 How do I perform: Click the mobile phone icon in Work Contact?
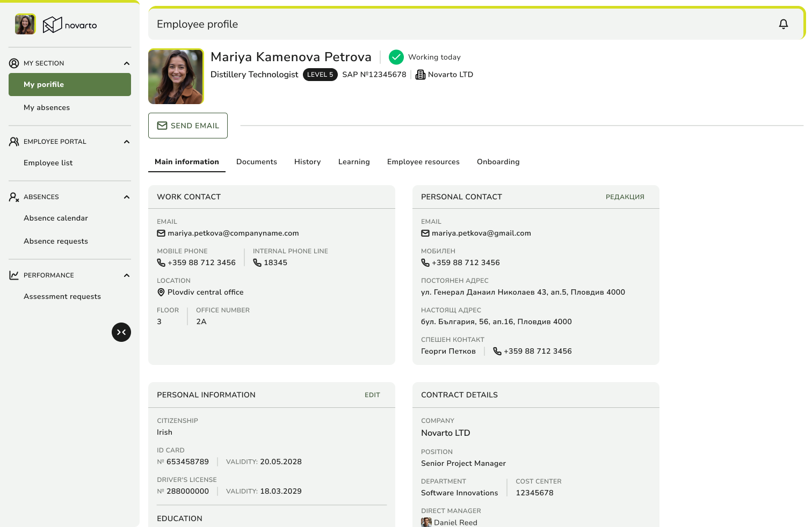pyautogui.click(x=161, y=263)
